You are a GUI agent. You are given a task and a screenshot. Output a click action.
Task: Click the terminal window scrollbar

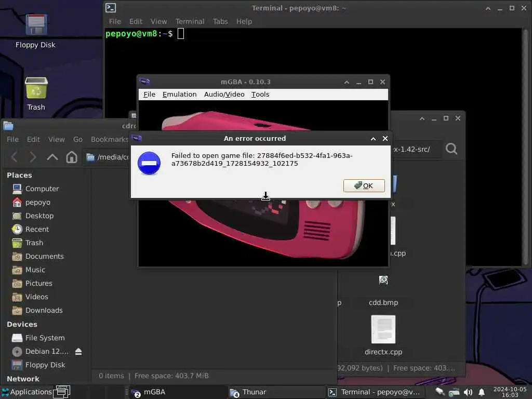click(x=526, y=147)
